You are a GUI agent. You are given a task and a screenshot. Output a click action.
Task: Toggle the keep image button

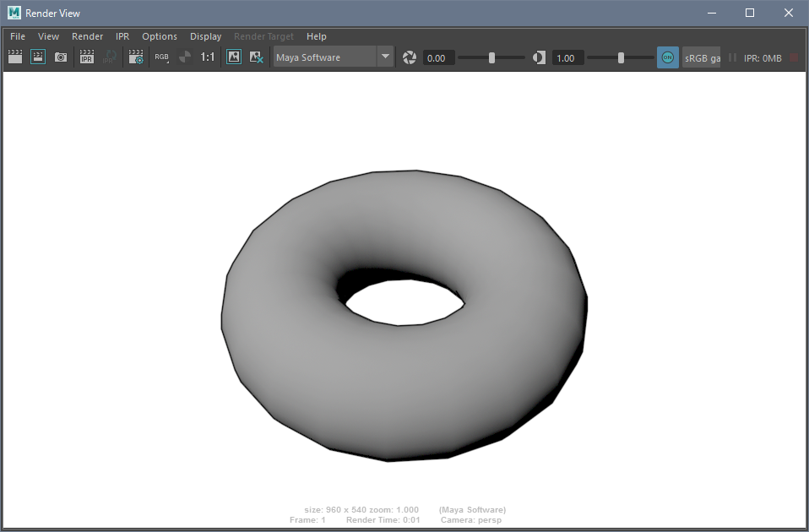(234, 57)
